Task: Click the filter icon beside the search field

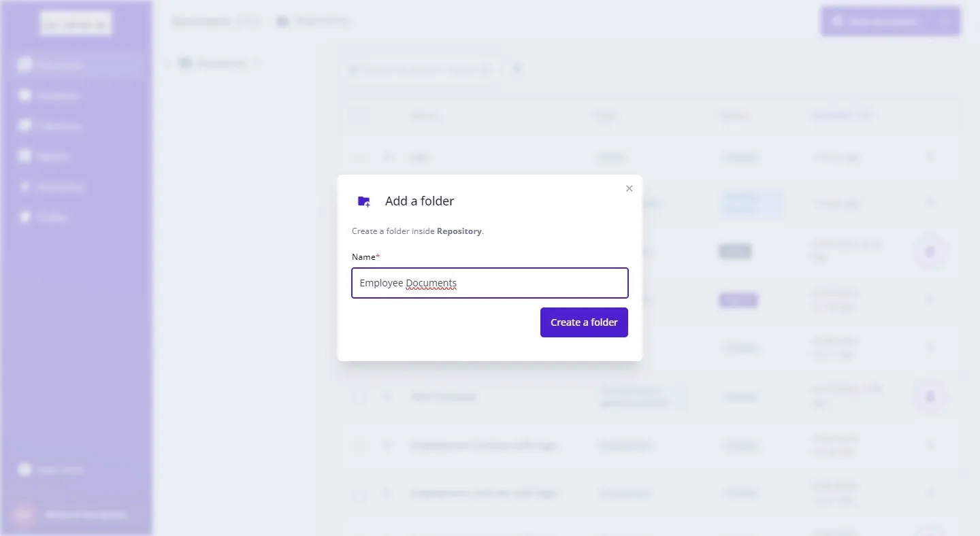Action: coord(517,69)
